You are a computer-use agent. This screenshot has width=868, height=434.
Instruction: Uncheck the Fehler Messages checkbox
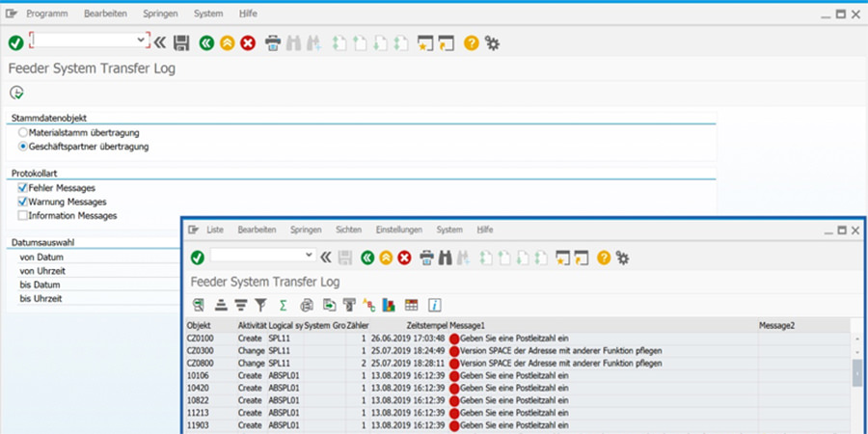pos(23,188)
